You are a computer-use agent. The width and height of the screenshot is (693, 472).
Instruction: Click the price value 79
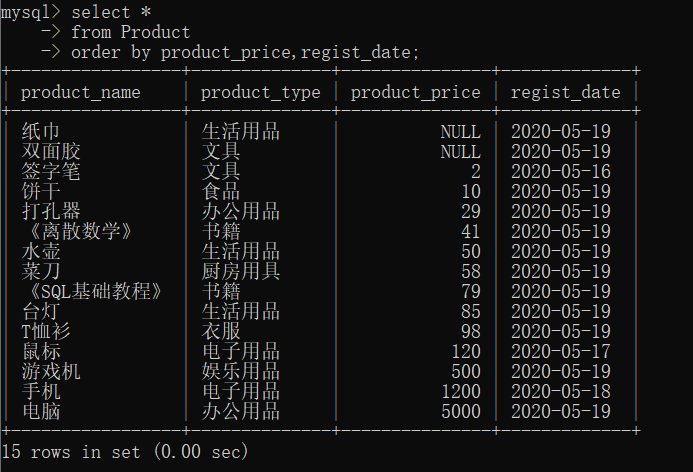[471, 291]
